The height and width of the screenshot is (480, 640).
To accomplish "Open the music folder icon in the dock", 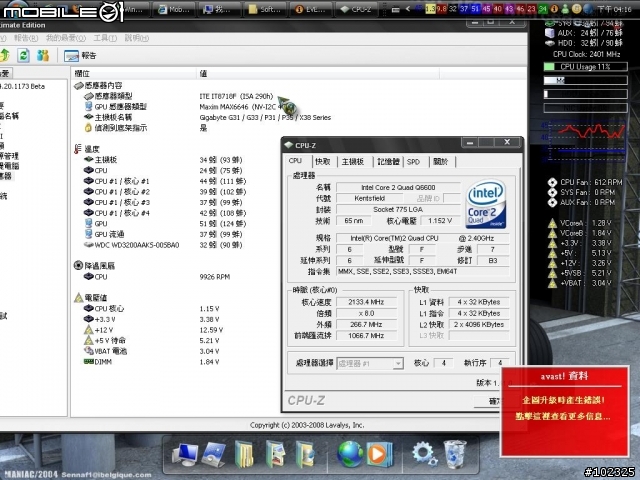I will coord(305,454).
